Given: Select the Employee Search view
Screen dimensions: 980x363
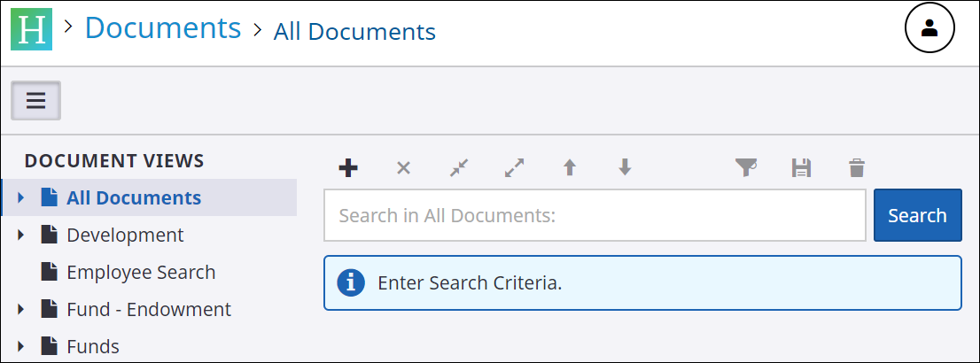Looking at the screenshot, I should [140, 272].
